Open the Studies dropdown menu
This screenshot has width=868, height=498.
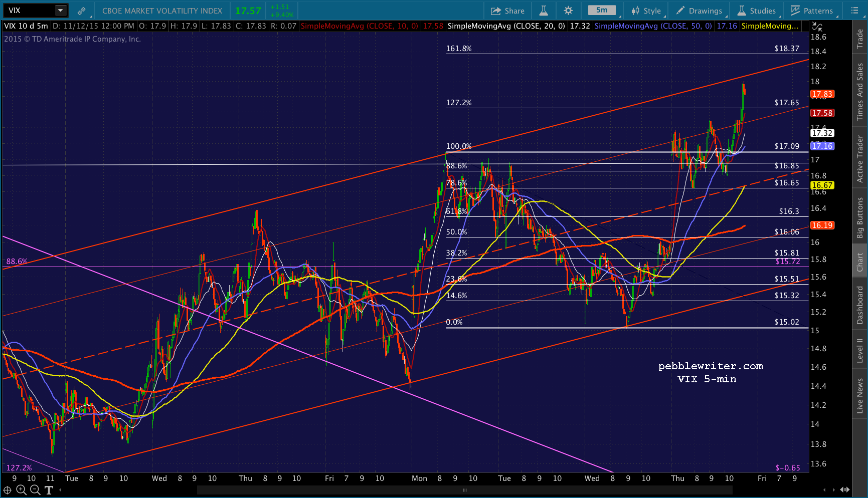[x=757, y=11]
